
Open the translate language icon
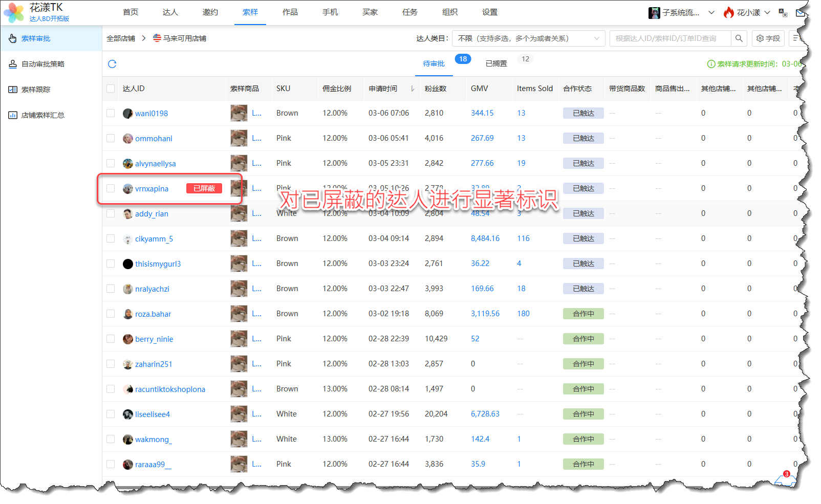click(x=783, y=13)
